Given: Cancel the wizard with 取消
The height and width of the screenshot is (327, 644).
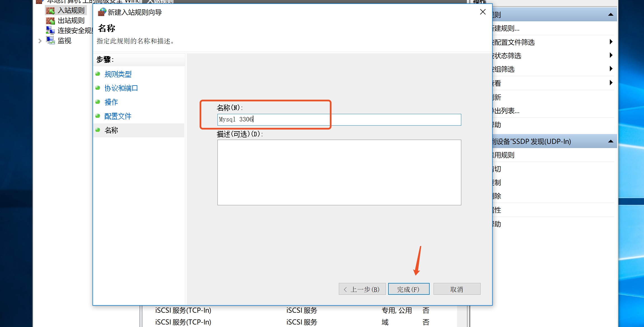Looking at the screenshot, I should (x=457, y=289).
